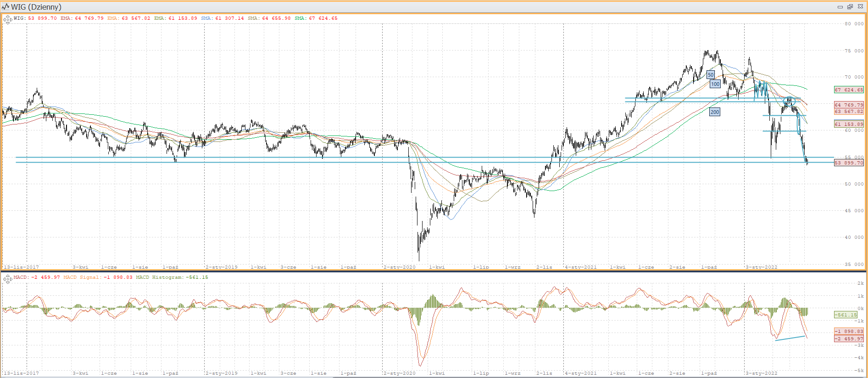Click the green SMA 67 624.65 legend entry
868x378 pixels.
click(316, 18)
